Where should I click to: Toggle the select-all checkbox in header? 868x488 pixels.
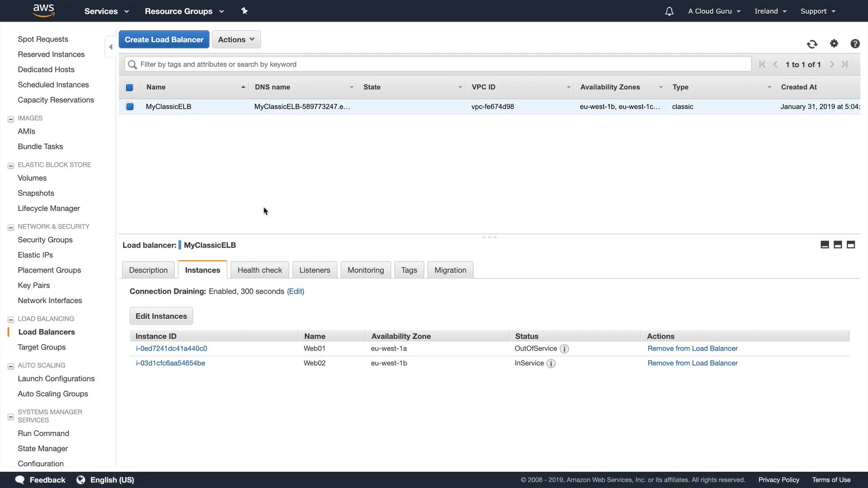point(129,87)
